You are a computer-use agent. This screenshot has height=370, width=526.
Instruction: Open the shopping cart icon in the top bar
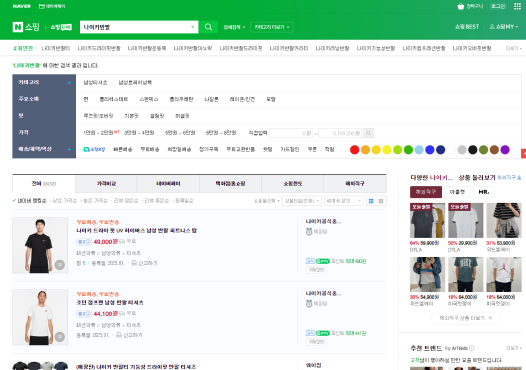(461, 6)
